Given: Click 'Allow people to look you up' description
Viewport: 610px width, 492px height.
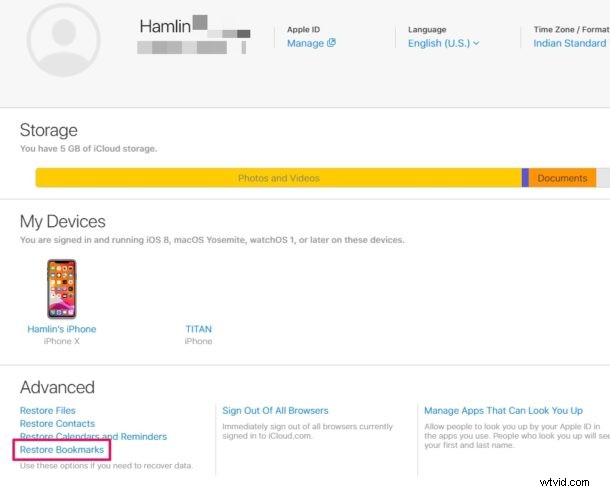Looking at the screenshot, I should pyautogui.click(x=517, y=436).
